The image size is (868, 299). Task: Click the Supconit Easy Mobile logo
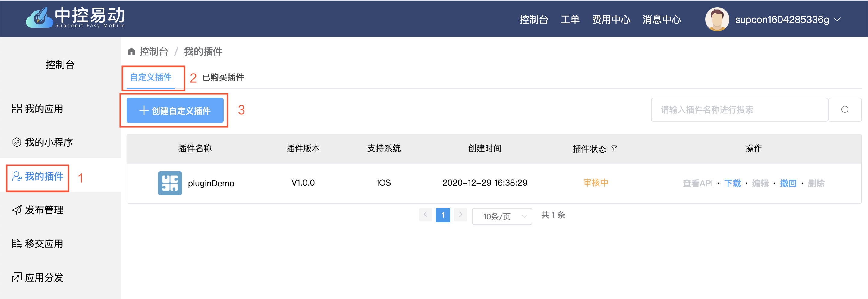[x=75, y=17]
